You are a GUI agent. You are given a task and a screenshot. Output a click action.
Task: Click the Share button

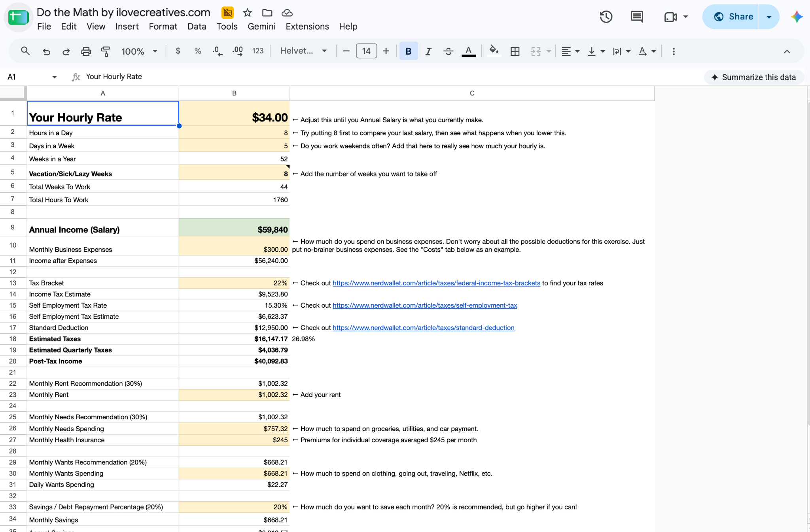pyautogui.click(x=731, y=17)
